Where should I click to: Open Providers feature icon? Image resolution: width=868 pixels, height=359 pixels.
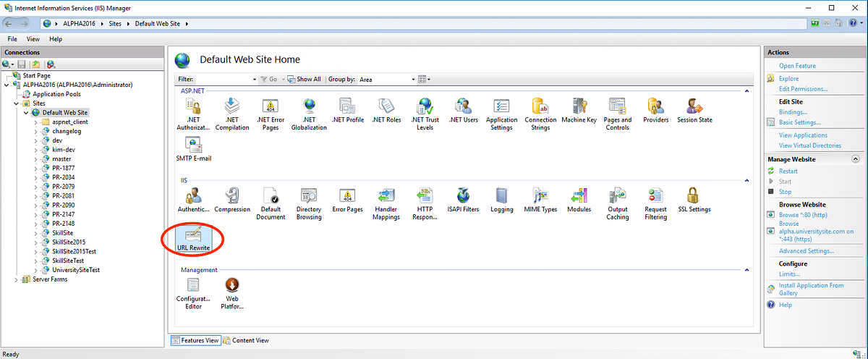656,111
